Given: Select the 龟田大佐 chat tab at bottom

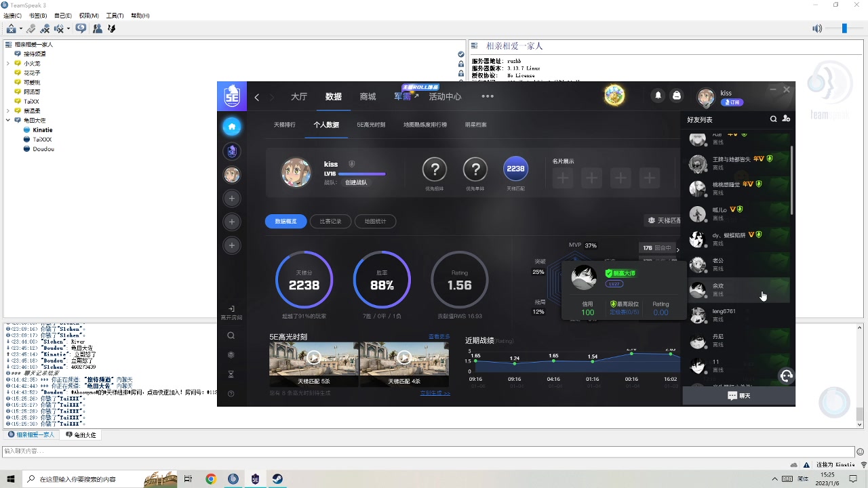Looking at the screenshot, I should [x=80, y=434].
